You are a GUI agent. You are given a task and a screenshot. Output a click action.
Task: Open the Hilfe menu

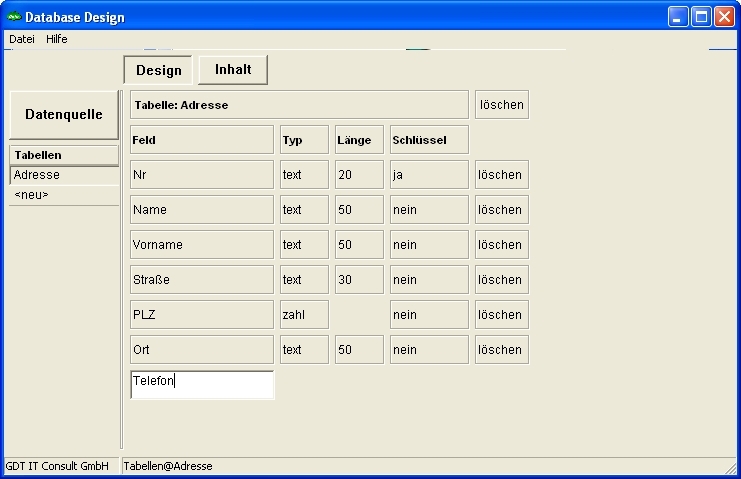pyautogui.click(x=57, y=39)
